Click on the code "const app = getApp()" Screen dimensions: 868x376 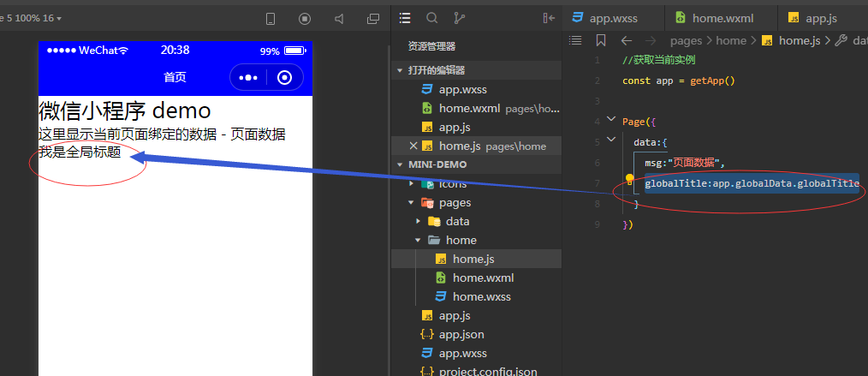[x=678, y=81]
